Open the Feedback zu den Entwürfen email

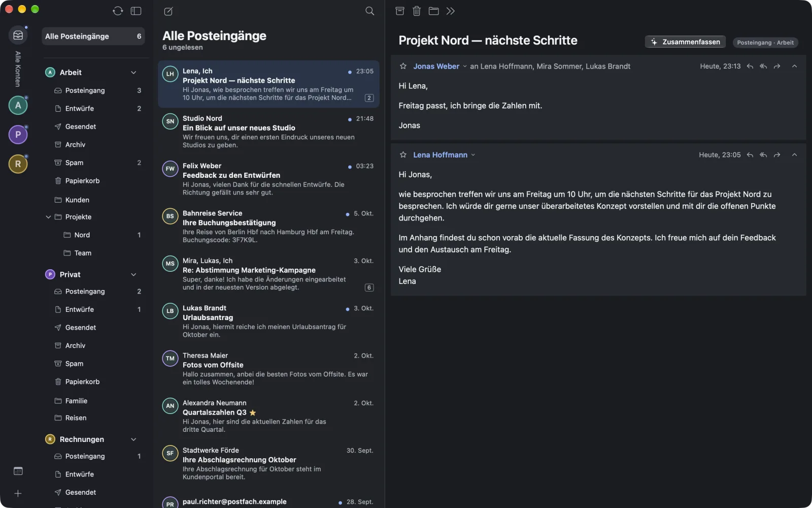coord(268,179)
